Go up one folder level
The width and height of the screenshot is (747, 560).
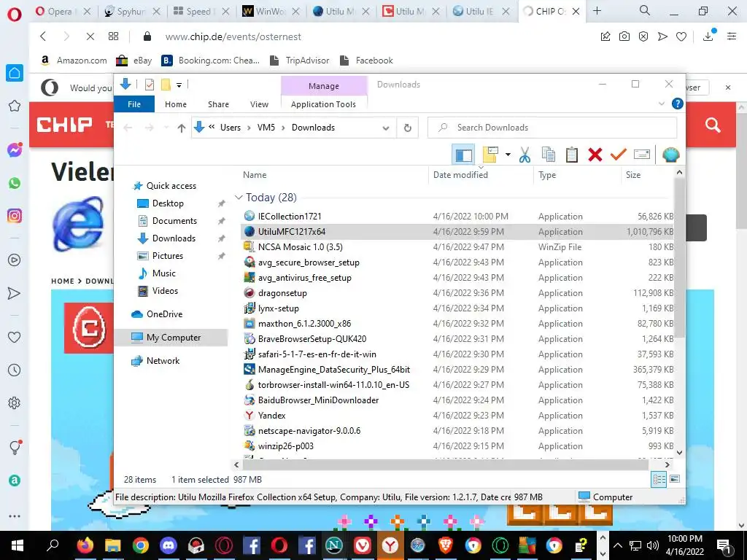(181, 128)
